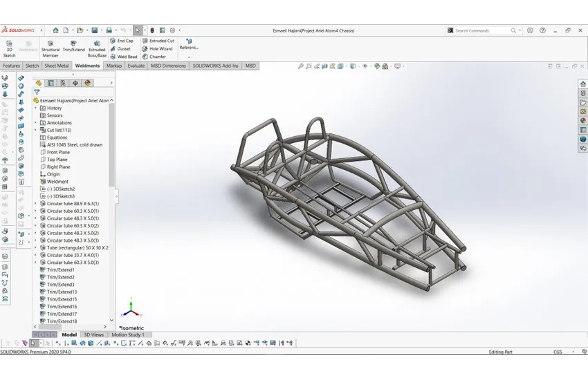
Task: Open PropertyManager tab
Action: pyautogui.click(x=50, y=83)
